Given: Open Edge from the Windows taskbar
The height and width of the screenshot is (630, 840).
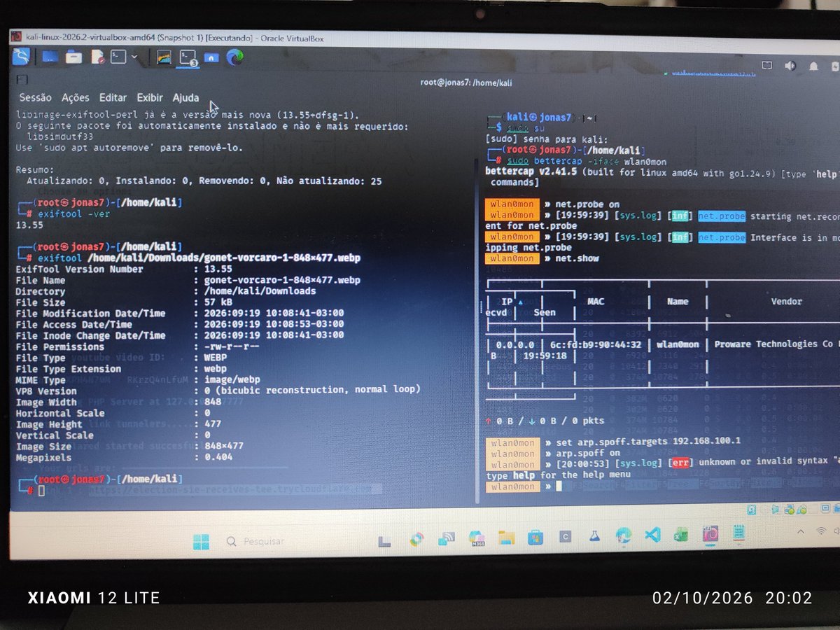Looking at the screenshot, I should [623, 536].
